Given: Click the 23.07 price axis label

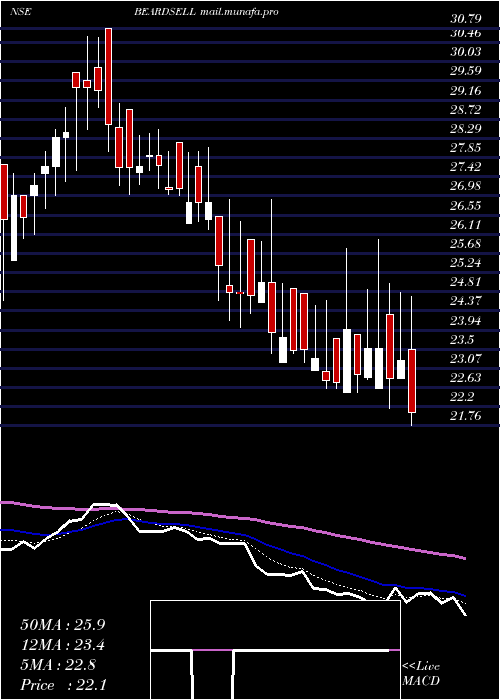Looking at the screenshot, I should (x=466, y=359).
